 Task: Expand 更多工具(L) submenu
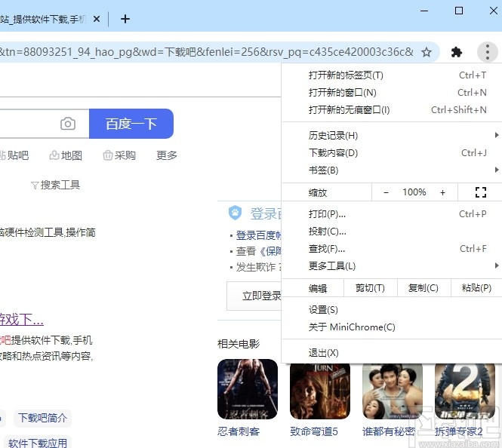(393, 265)
